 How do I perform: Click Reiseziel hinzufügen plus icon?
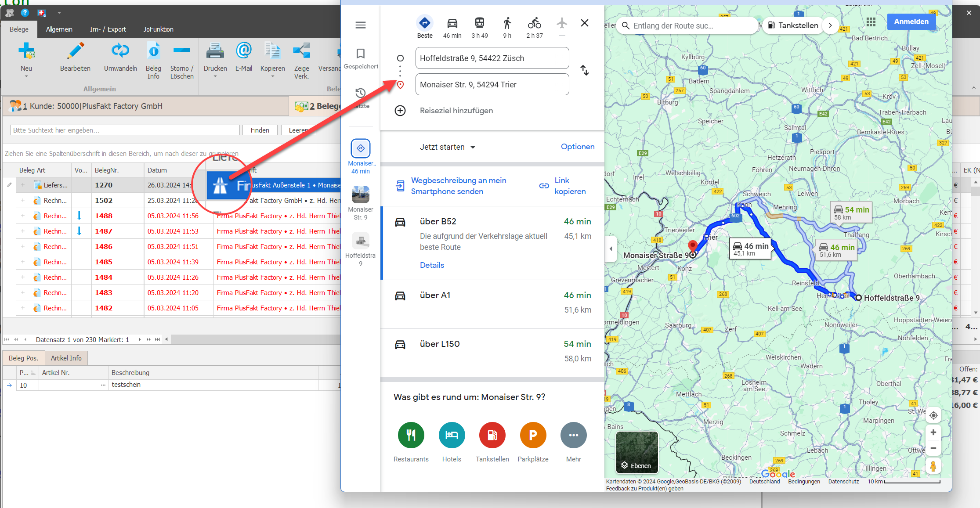pos(400,111)
